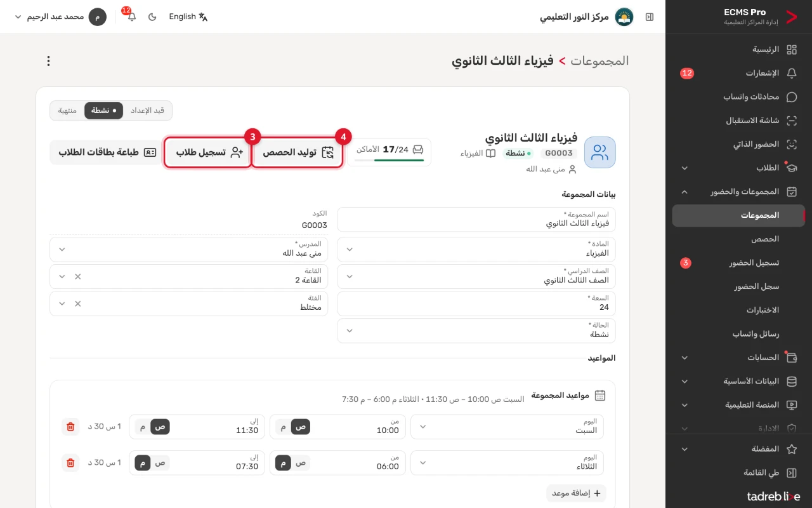Set الثلاثاء end time to ص

[x=160, y=463]
